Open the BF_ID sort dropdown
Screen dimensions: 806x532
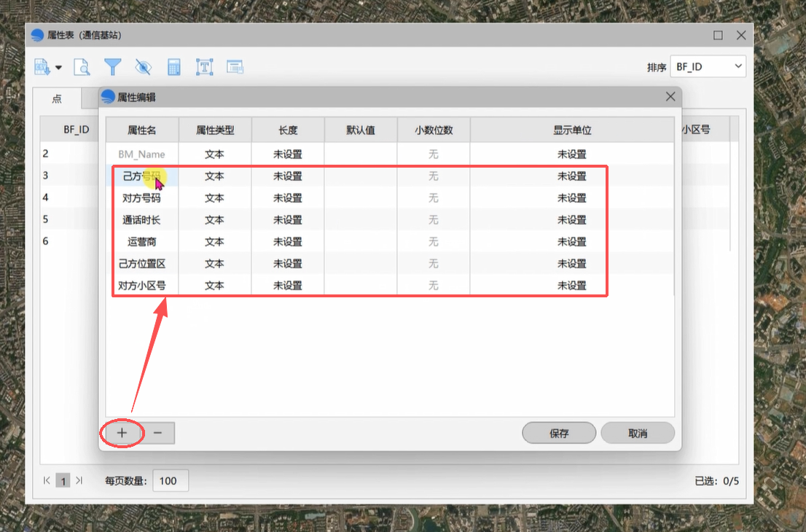click(x=708, y=66)
